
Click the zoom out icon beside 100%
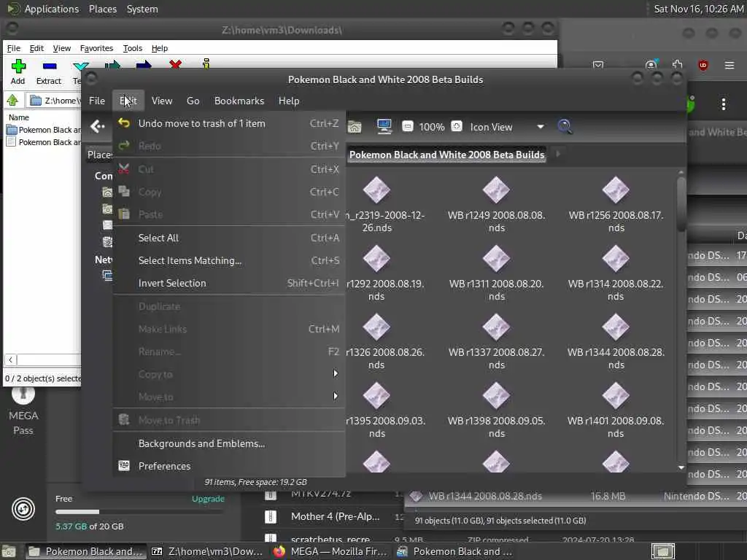point(407,126)
